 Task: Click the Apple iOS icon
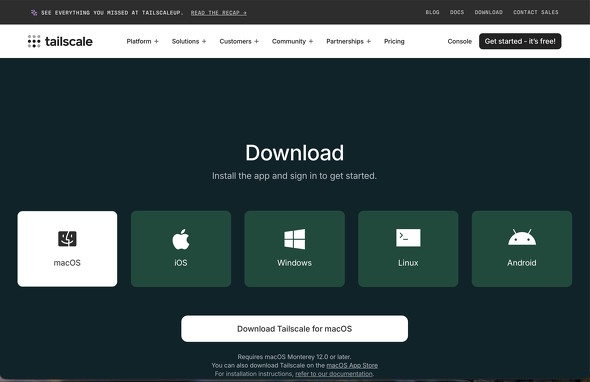coord(181,239)
